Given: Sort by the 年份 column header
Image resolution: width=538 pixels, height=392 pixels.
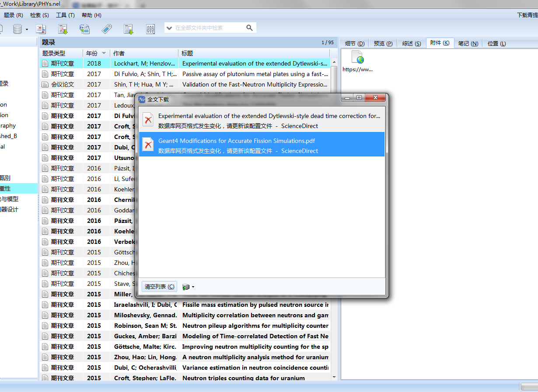Looking at the screenshot, I should pos(96,53).
